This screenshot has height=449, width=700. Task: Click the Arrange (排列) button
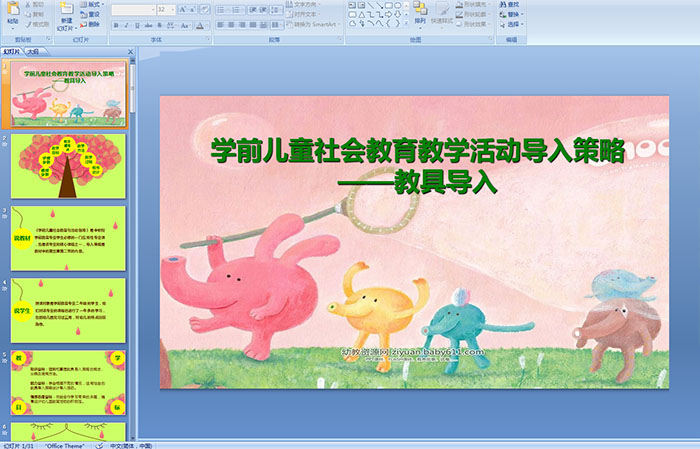pyautogui.click(x=420, y=13)
